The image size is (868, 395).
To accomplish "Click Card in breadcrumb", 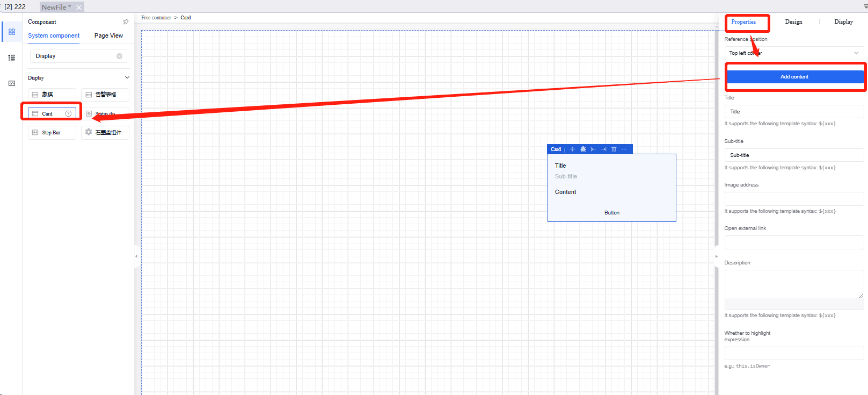I will [x=186, y=18].
